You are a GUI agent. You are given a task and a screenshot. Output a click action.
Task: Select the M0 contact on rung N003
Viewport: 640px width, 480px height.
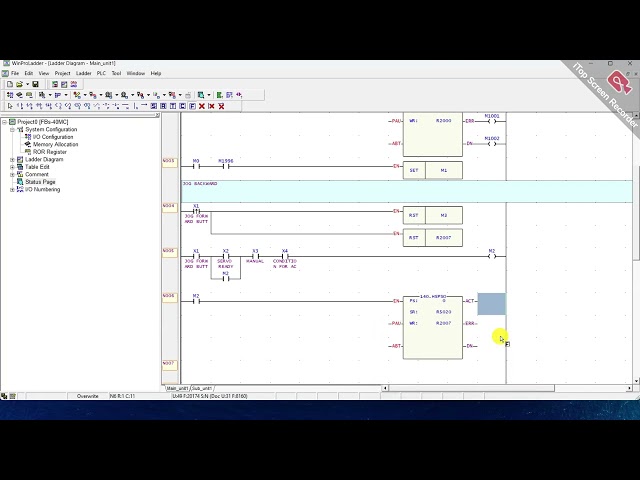point(196,164)
